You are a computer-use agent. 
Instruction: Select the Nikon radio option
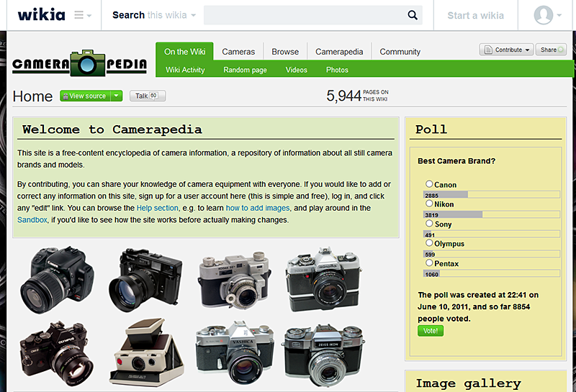pos(429,204)
